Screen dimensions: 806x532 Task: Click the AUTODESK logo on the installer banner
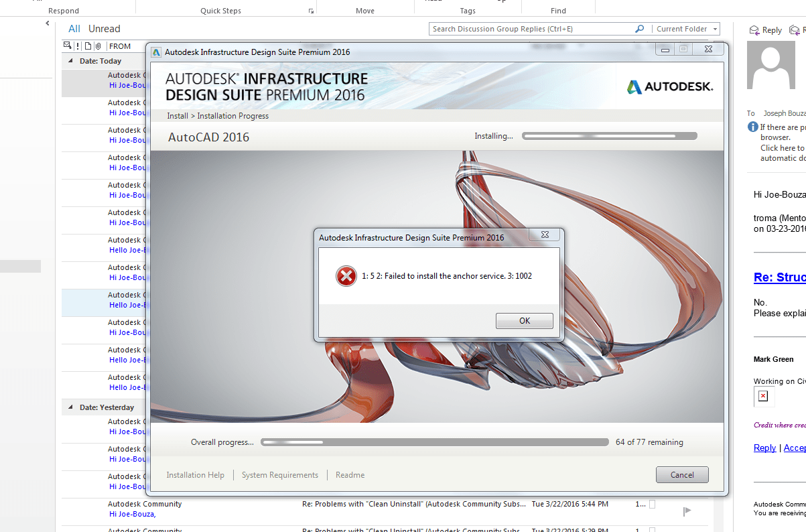pyautogui.click(x=669, y=86)
